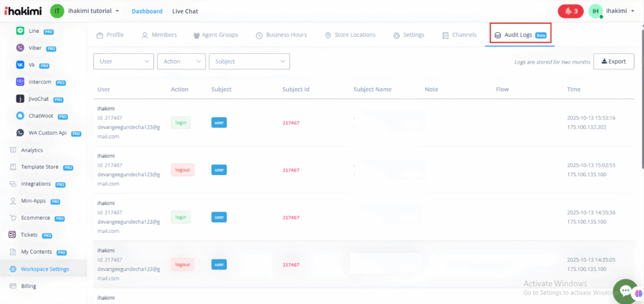
Task: Expand the User filter dropdown
Action: (x=123, y=61)
